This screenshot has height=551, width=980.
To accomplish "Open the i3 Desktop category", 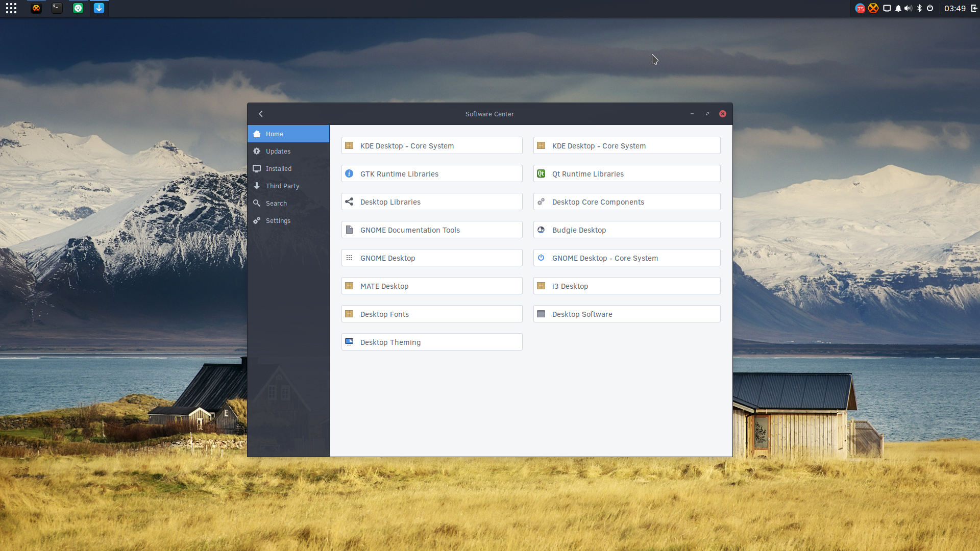I will (x=627, y=286).
